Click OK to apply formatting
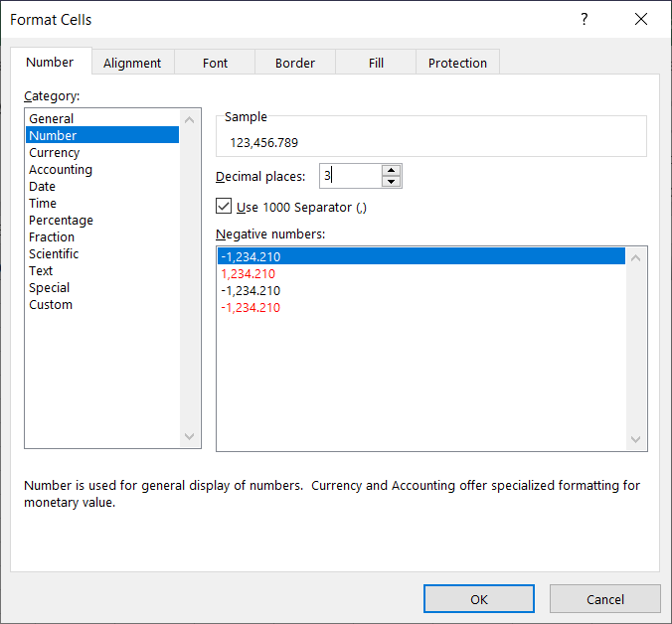Image resolution: width=672 pixels, height=624 pixels. 479,599
